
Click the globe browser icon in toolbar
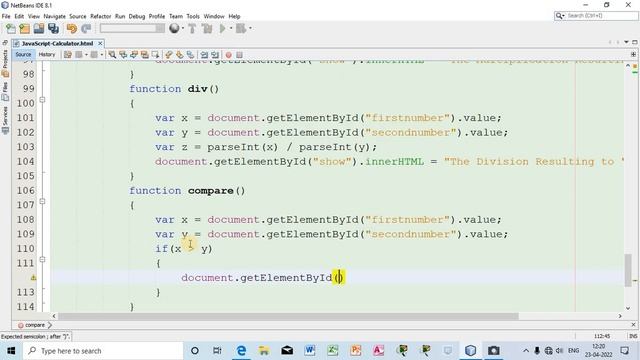(174, 28)
